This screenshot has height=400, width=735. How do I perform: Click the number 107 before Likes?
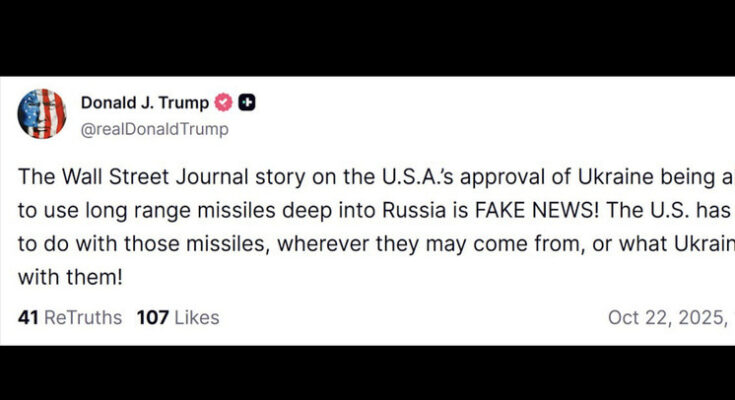click(152, 317)
